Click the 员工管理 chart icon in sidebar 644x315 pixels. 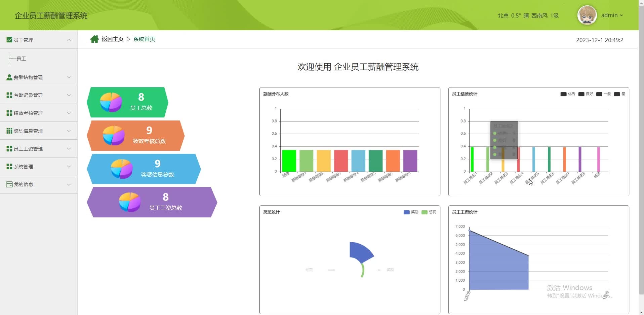pyautogui.click(x=9, y=40)
